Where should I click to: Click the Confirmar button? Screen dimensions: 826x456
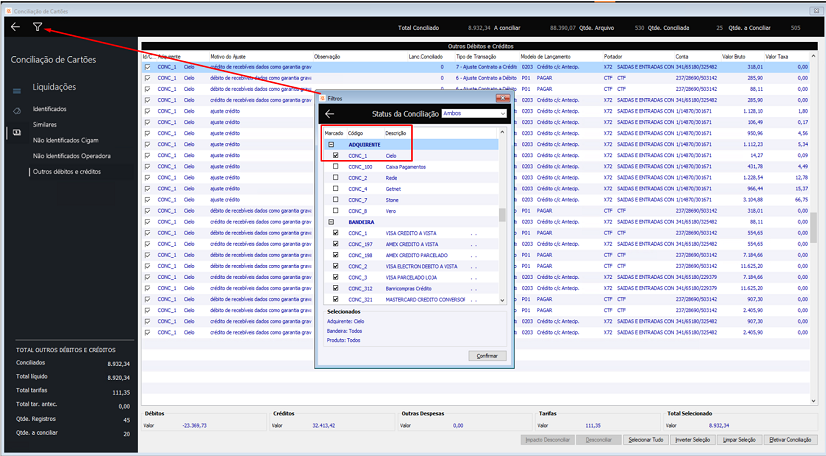pyautogui.click(x=487, y=356)
